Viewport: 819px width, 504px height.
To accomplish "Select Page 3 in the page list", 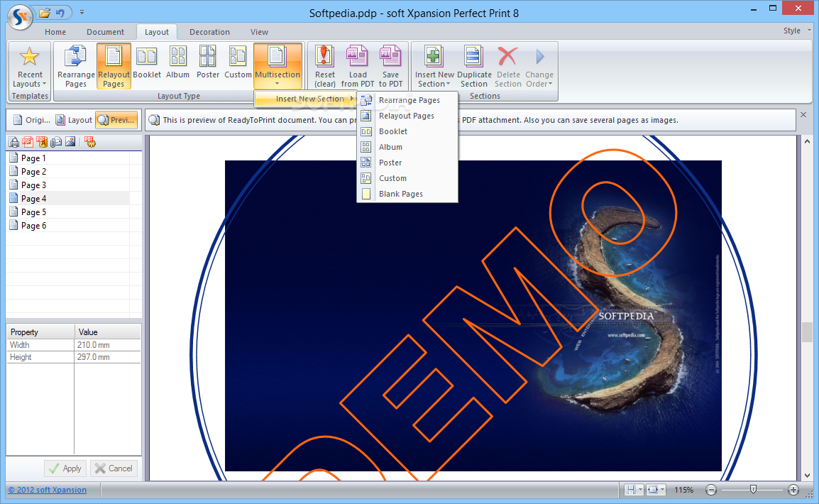I will click(x=68, y=185).
